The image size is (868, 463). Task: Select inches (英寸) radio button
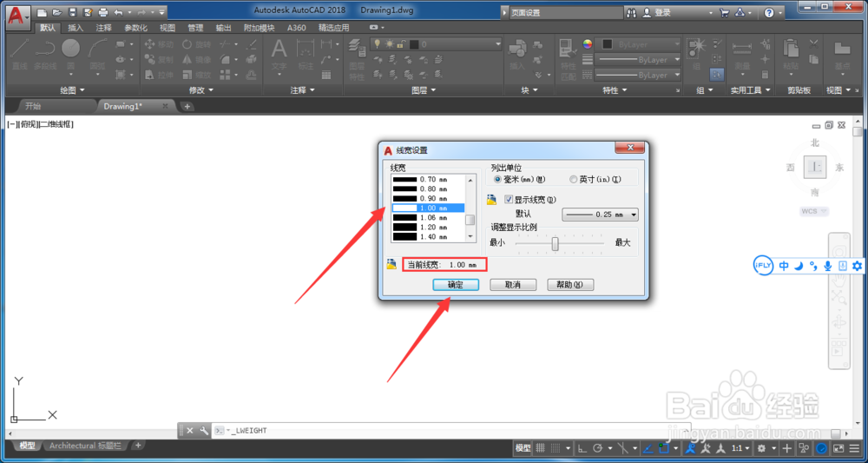point(573,180)
